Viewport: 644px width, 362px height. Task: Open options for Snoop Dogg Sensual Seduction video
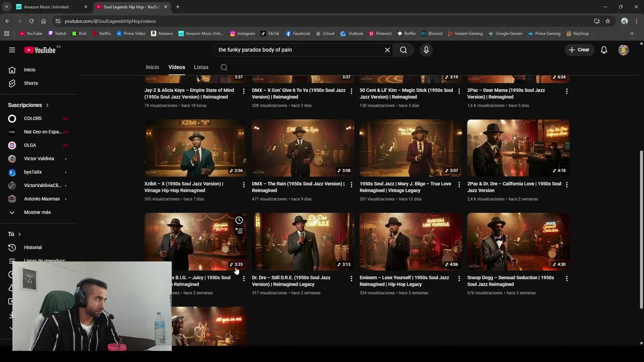[567, 278]
